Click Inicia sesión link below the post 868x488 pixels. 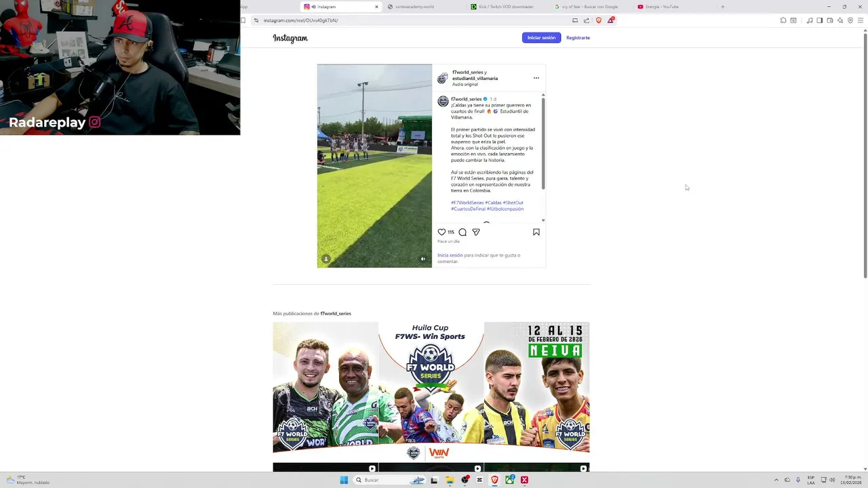[x=450, y=256]
